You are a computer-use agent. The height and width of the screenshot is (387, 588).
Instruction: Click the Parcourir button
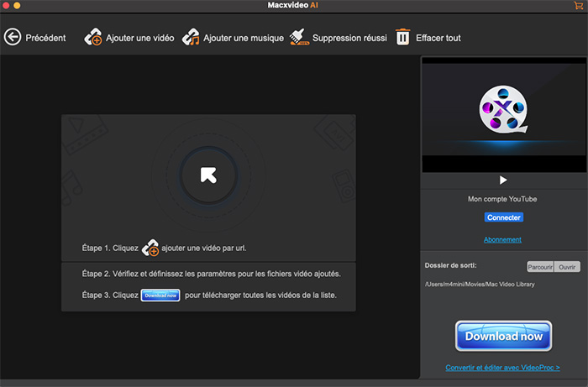point(540,267)
